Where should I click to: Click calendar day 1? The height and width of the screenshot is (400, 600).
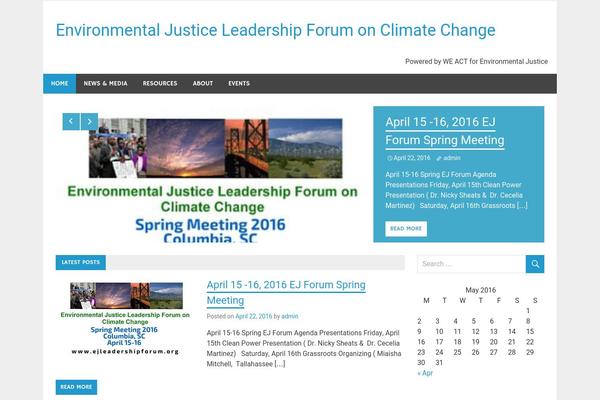click(528, 311)
